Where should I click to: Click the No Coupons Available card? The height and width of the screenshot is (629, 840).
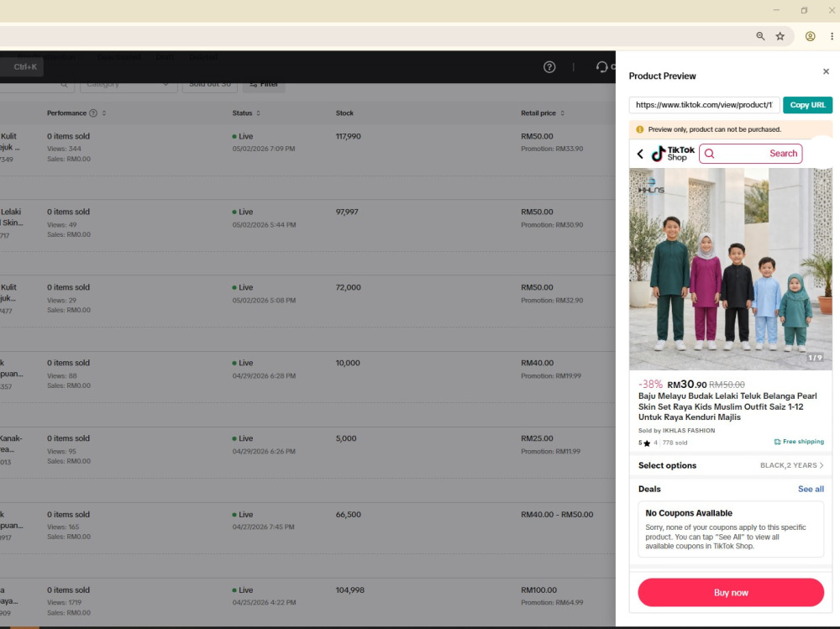point(731,529)
